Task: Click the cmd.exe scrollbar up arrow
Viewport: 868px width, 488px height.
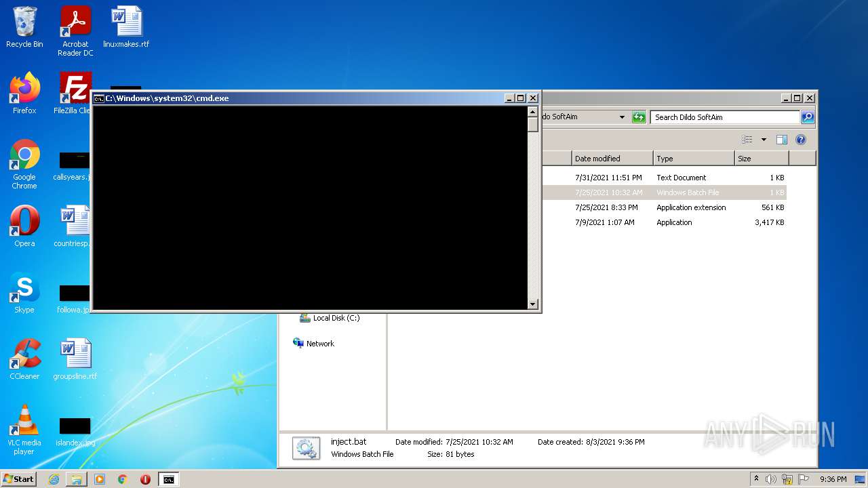Action: (532, 111)
